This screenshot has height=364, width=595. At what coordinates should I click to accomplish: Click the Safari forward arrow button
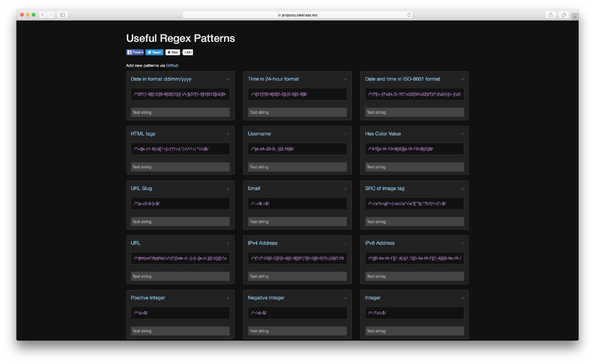click(x=50, y=15)
